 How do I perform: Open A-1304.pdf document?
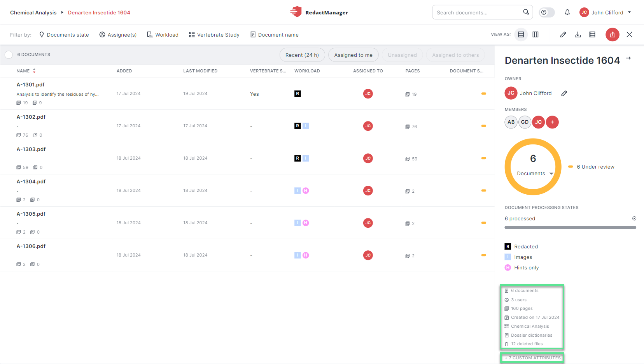click(x=31, y=181)
